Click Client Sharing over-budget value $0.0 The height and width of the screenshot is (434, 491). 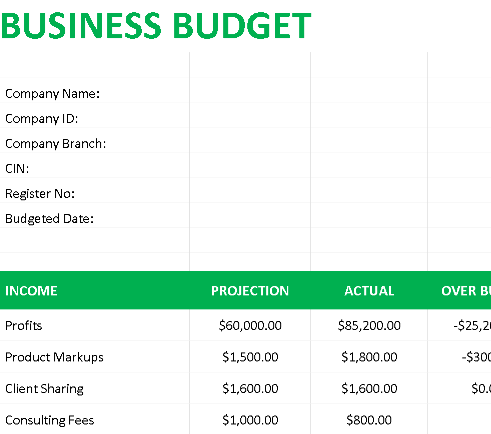[x=481, y=389]
